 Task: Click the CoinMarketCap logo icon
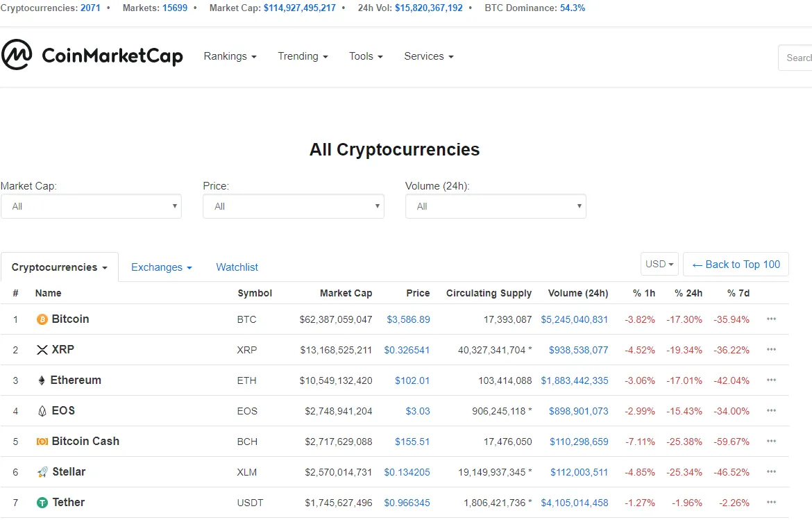tap(17, 55)
